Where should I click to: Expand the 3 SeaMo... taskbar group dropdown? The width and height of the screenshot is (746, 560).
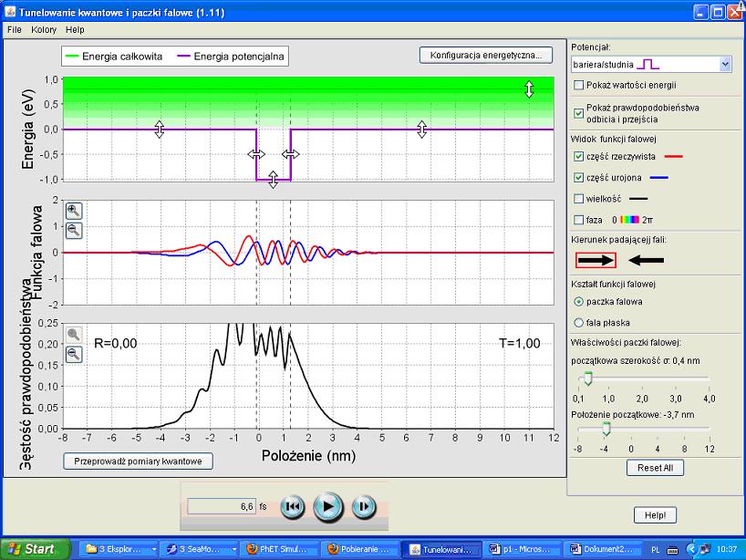pos(234,550)
